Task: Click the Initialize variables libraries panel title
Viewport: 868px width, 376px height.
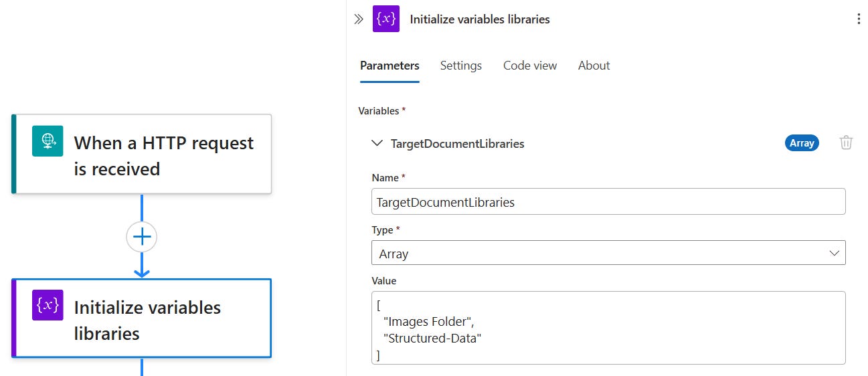Action: (480, 19)
